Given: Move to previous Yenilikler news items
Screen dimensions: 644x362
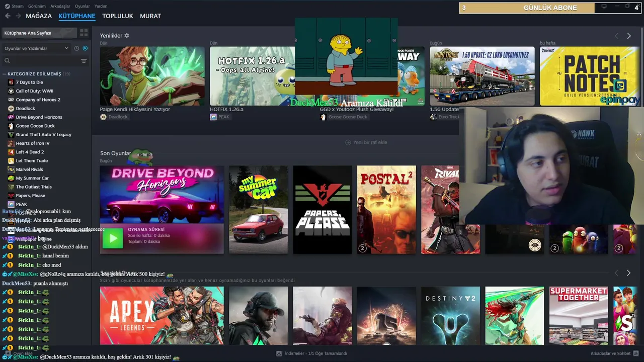Looking at the screenshot, I should point(616,36).
